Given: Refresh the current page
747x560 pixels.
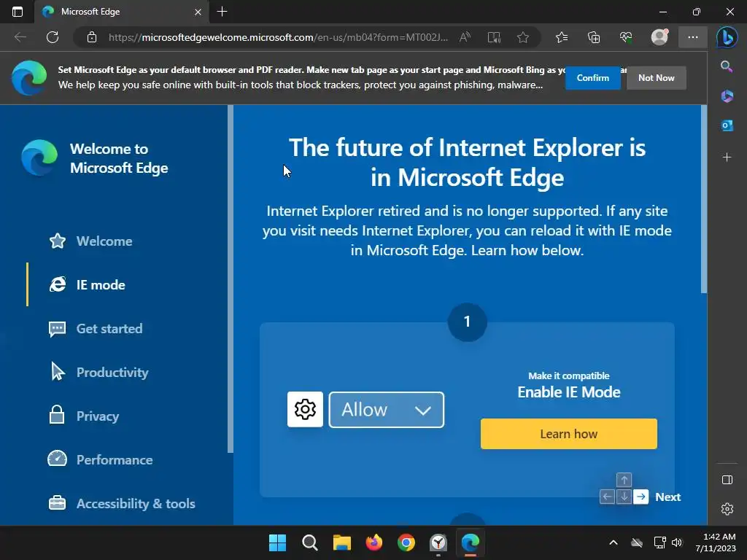Looking at the screenshot, I should click(53, 37).
